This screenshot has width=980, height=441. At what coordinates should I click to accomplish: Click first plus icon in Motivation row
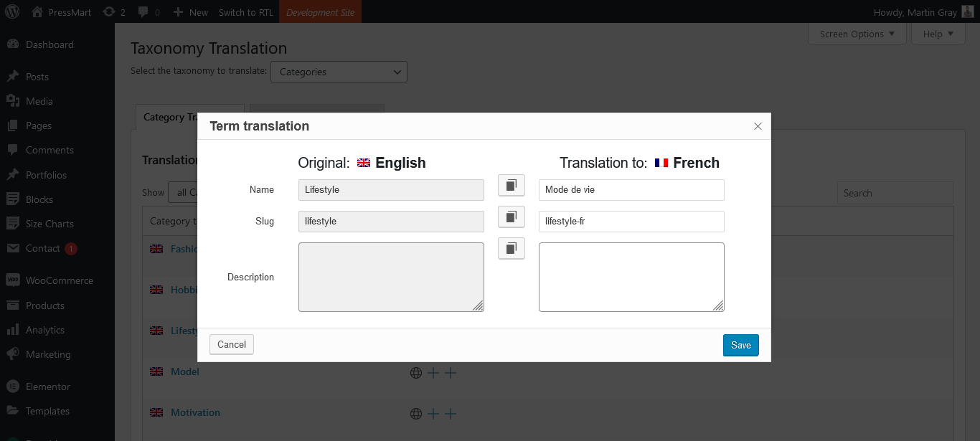(x=433, y=414)
